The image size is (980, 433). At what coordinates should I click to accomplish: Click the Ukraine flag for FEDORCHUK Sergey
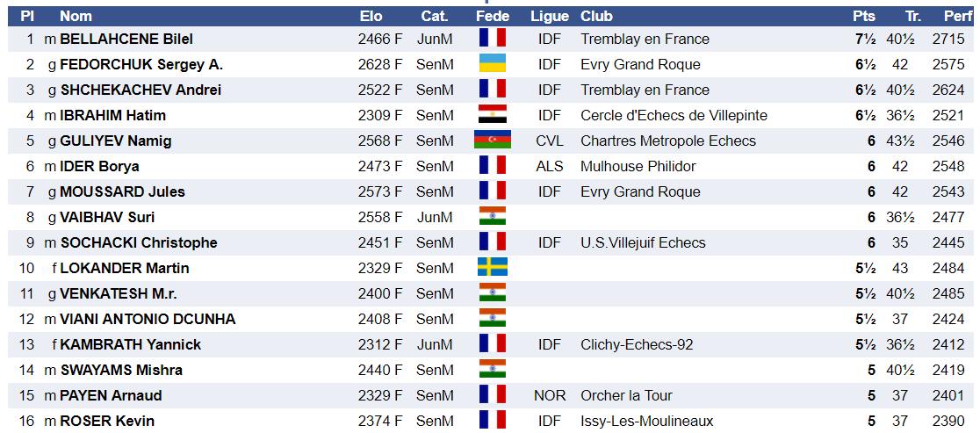click(493, 64)
